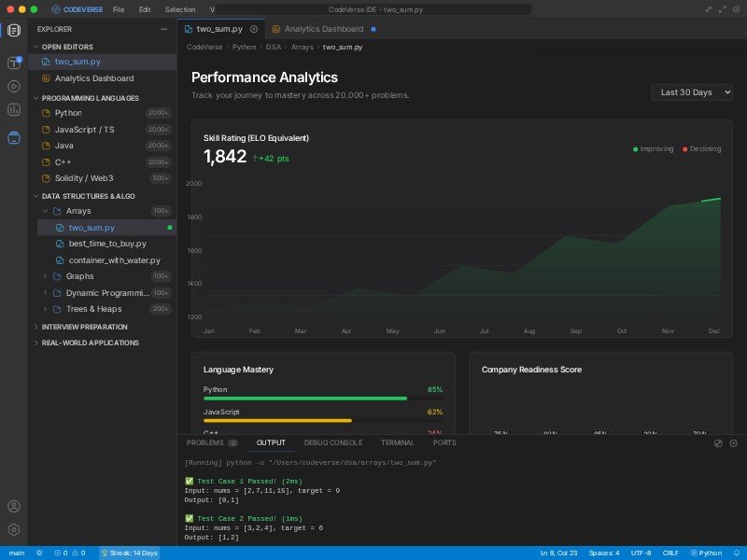Expand the Interview Preparation section
Screen dimensions: 747x560
click(x=84, y=327)
